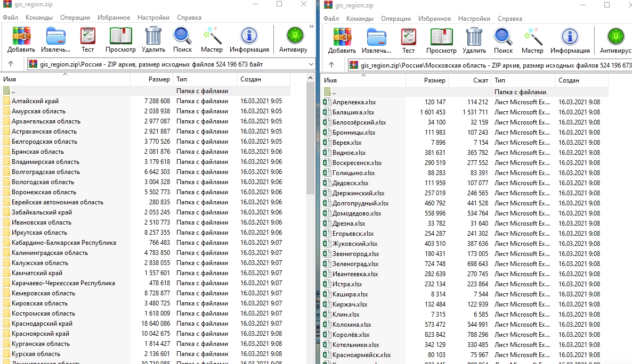Image resolution: width=632 pixels, height=364 pixels.
Task: Click the address path field in right window
Action: tap(490, 65)
